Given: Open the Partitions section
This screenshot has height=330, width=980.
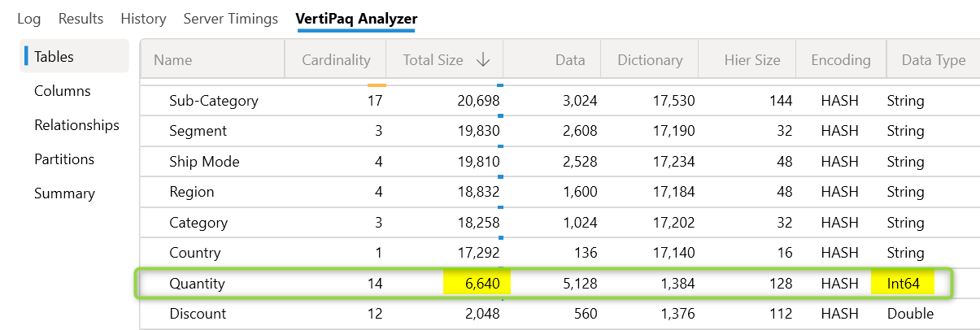Looking at the screenshot, I should 64,159.
